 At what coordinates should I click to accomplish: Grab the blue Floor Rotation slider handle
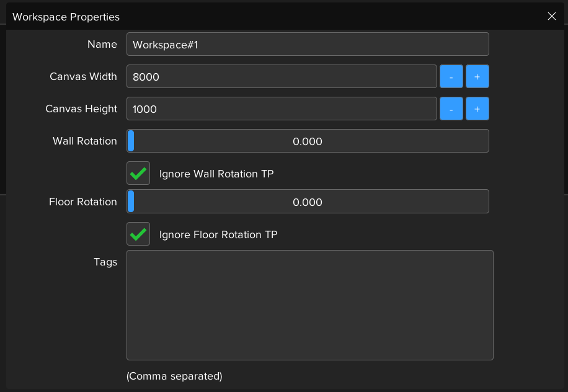pos(131,202)
